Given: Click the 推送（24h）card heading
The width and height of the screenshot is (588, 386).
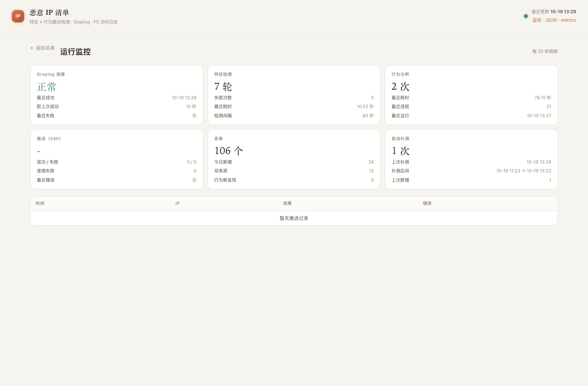Looking at the screenshot, I should pyautogui.click(x=49, y=139).
